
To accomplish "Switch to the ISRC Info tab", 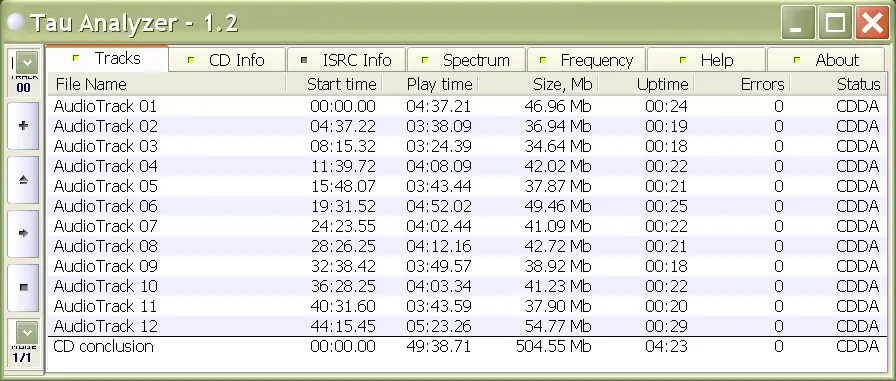I will pyautogui.click(x=347, y=60).
